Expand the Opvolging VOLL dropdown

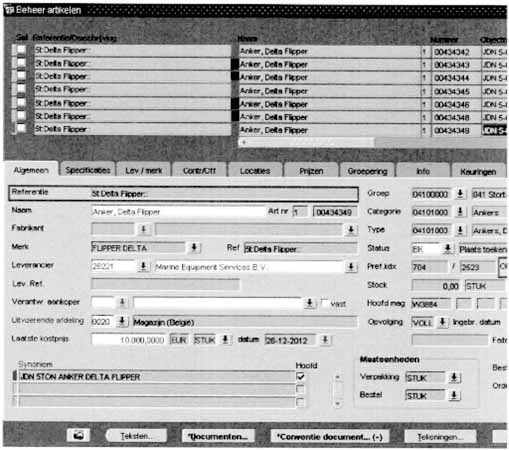click(443, 322)
